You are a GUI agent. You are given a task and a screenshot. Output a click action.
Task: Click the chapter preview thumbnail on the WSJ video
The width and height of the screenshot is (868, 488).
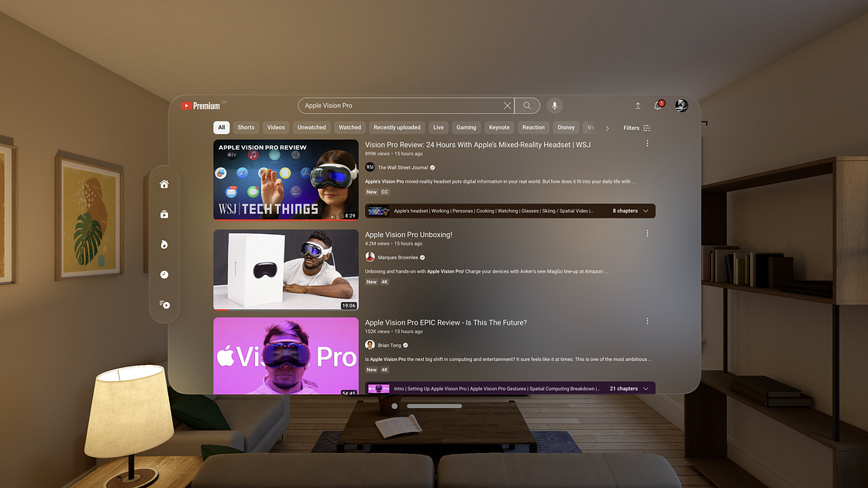click(x=379, y=211)
